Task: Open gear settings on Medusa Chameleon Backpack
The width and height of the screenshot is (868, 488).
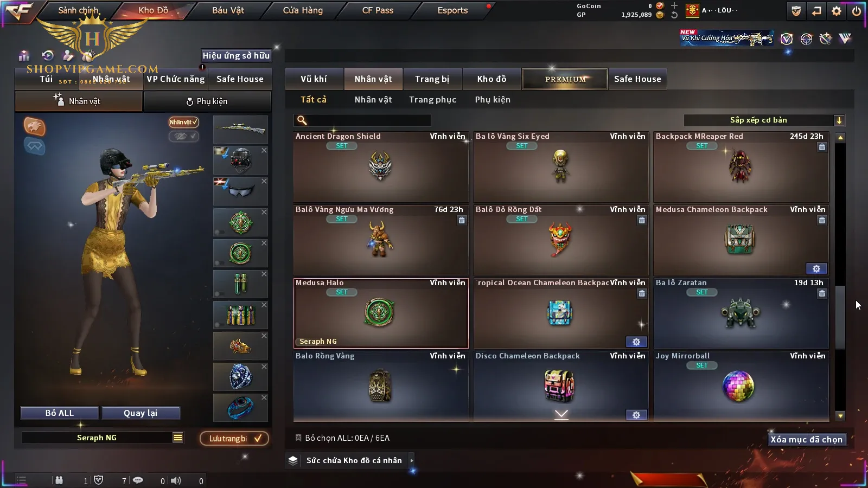Action: coord(816,268)
